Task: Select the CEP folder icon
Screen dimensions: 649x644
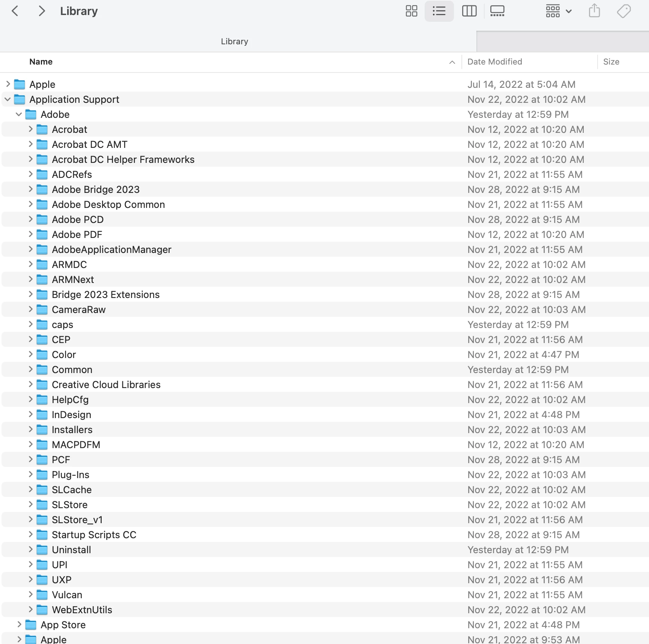Action: click(x=42, y=340)
